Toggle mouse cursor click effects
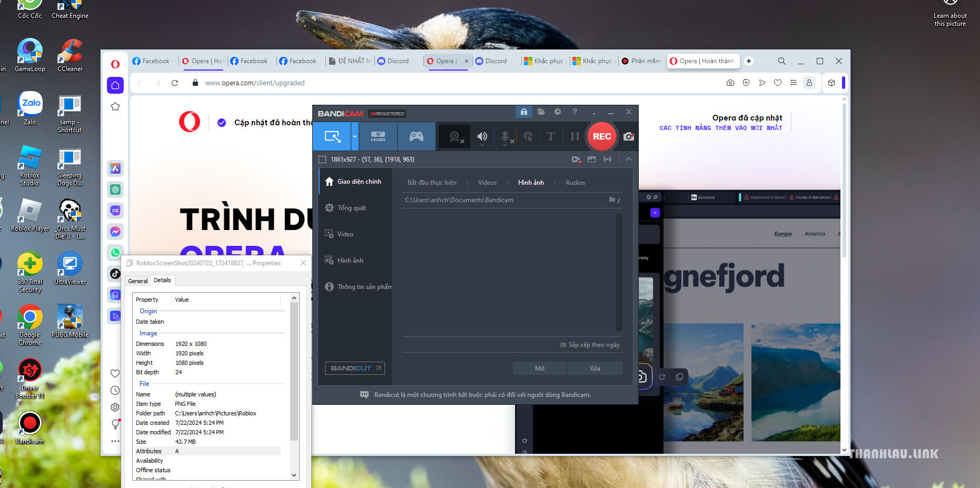Image resolution: width=980 pixels, height=488 pixels. coord(528,137)
